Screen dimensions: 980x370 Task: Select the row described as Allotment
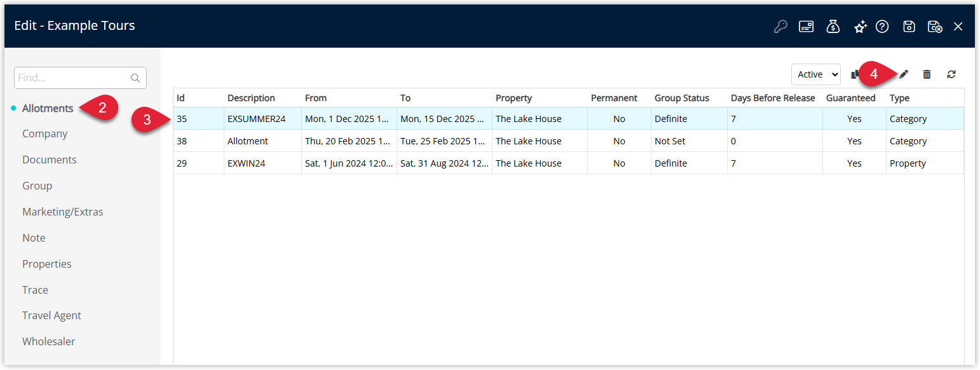(x=569, y=141)
